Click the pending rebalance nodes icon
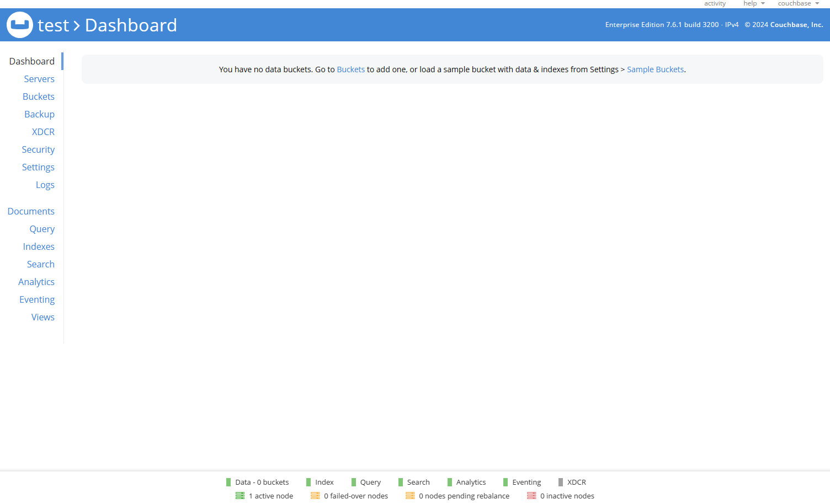 [x=410, y=496]
